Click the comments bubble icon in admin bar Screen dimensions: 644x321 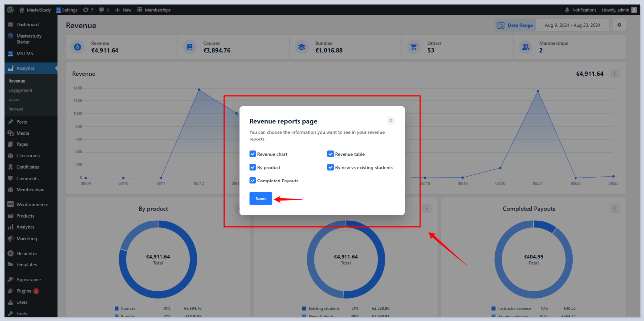point(102,10)
